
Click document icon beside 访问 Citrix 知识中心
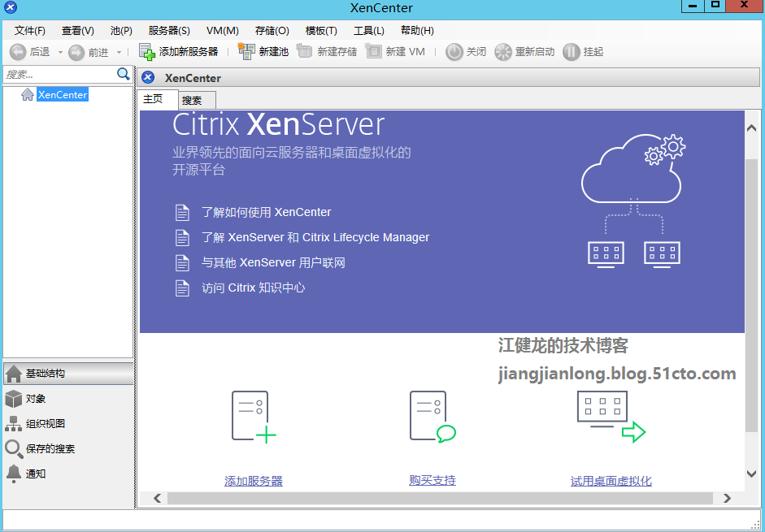(182, 288)
